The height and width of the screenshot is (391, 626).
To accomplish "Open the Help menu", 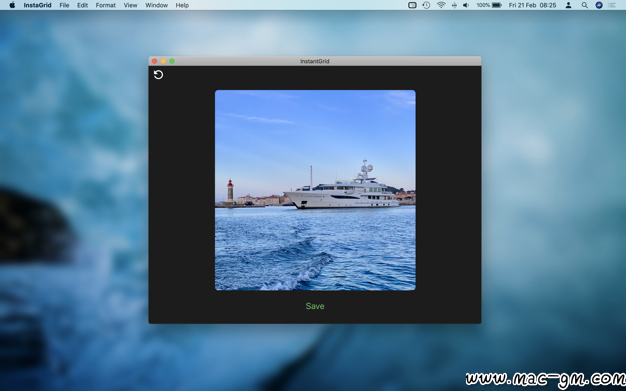I will [x=182, y=5].
